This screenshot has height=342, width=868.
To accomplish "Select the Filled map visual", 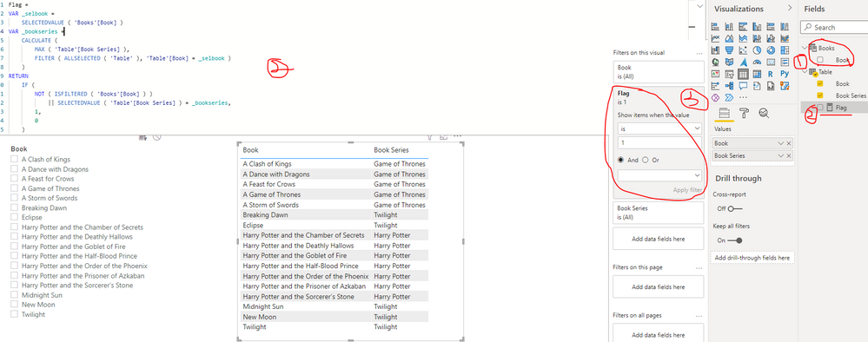I will pos(729,62).
